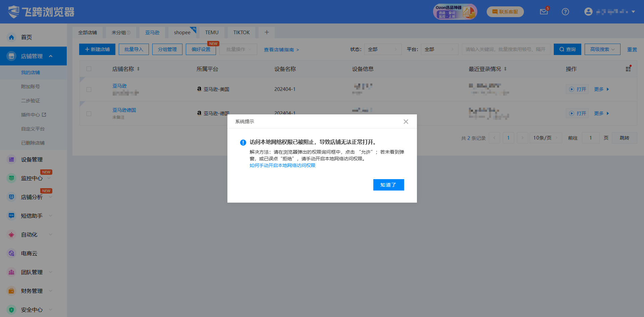This screenshot has height=317, width=644.
Task: Check the 亚马逊 store row checkbox
Action: (89, 90)
